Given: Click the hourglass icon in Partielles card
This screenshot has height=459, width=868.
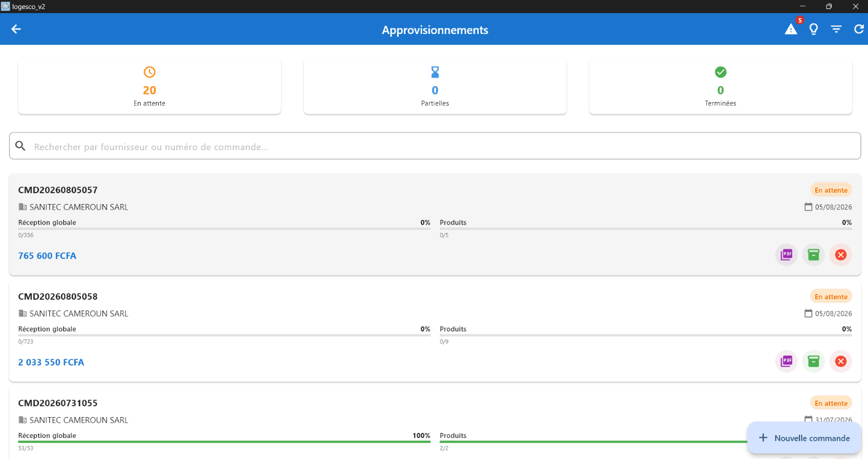Looking at the screenshot, I should (x=435, y=72).
